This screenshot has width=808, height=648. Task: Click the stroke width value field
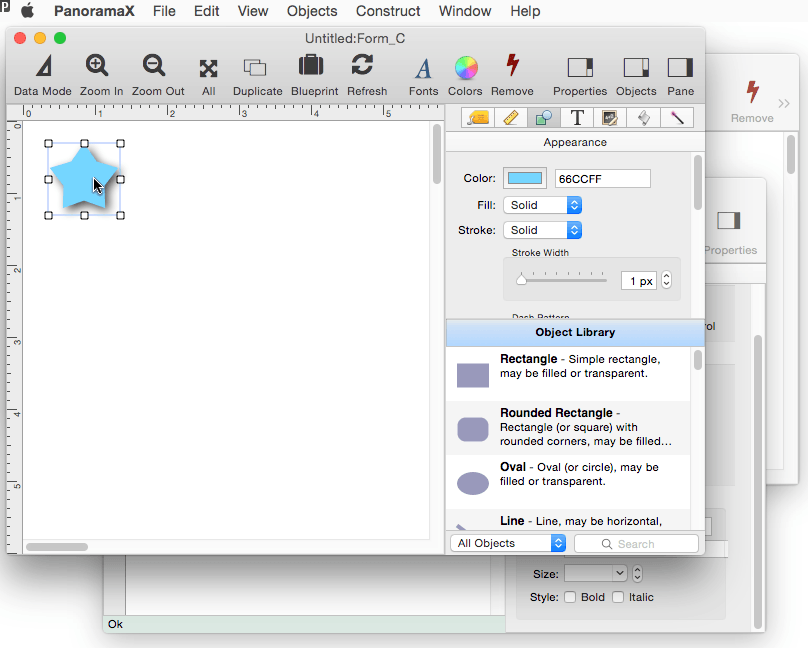[x=639, y=281]
